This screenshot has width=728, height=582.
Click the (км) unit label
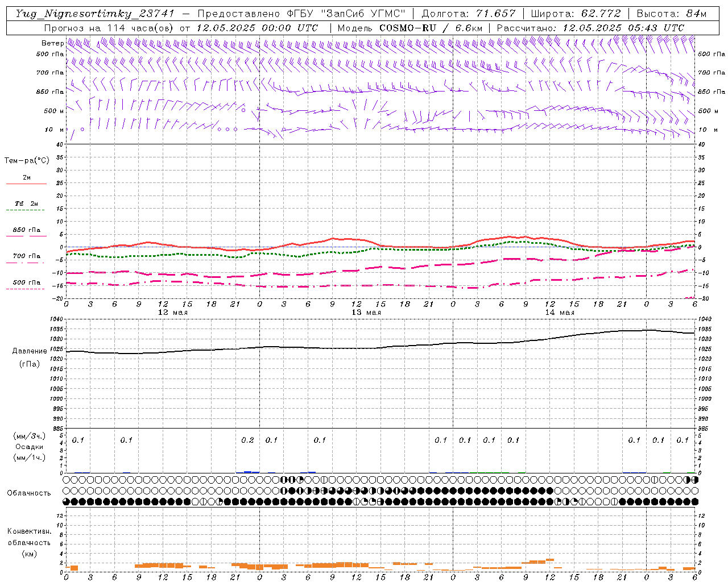tap(29, 554)
